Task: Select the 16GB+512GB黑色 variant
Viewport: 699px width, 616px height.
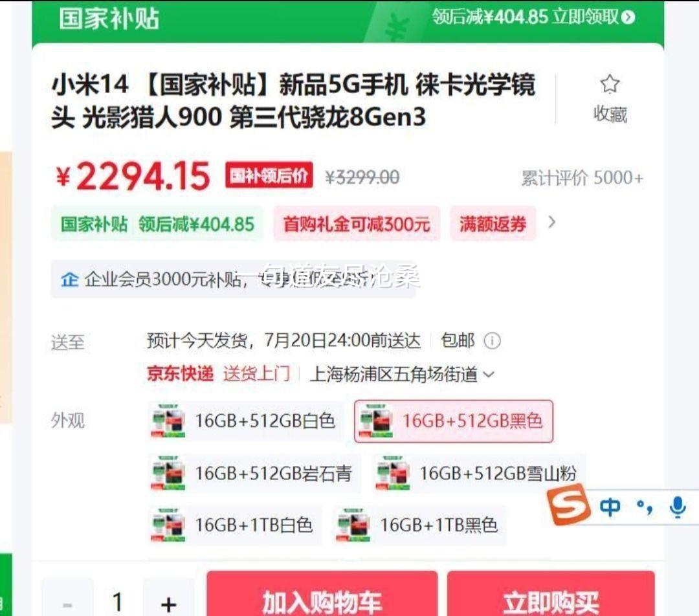Action: point(453,421)
